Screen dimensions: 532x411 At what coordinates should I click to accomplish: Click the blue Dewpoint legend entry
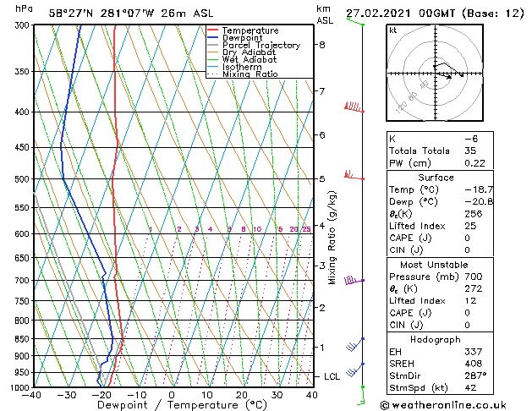pyautogui.click(x=235, y=38)
